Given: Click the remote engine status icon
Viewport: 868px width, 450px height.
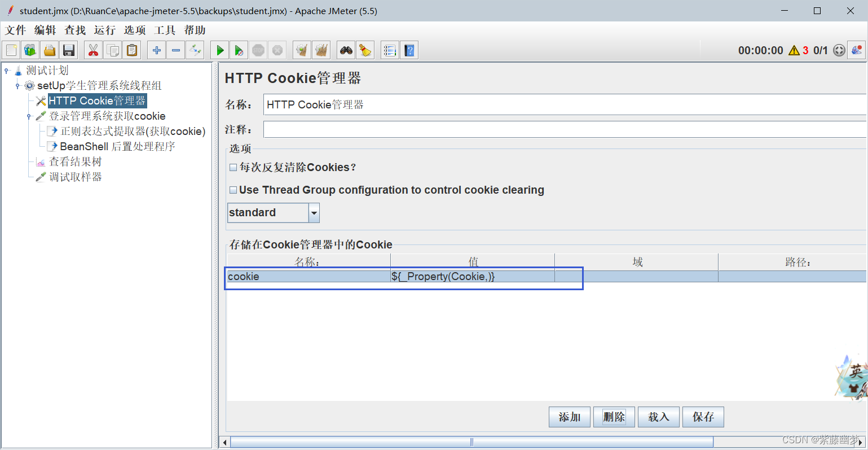Looking at the screenshot, I should point(839,50).
